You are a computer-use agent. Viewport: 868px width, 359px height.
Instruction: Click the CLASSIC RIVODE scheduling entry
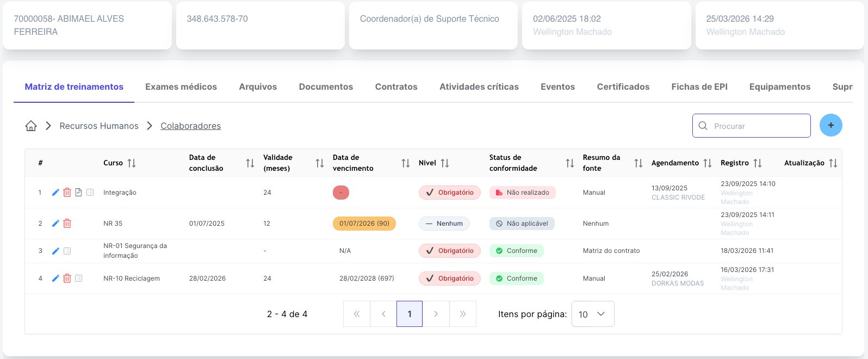pyautogui.click(x=678, y=197)
